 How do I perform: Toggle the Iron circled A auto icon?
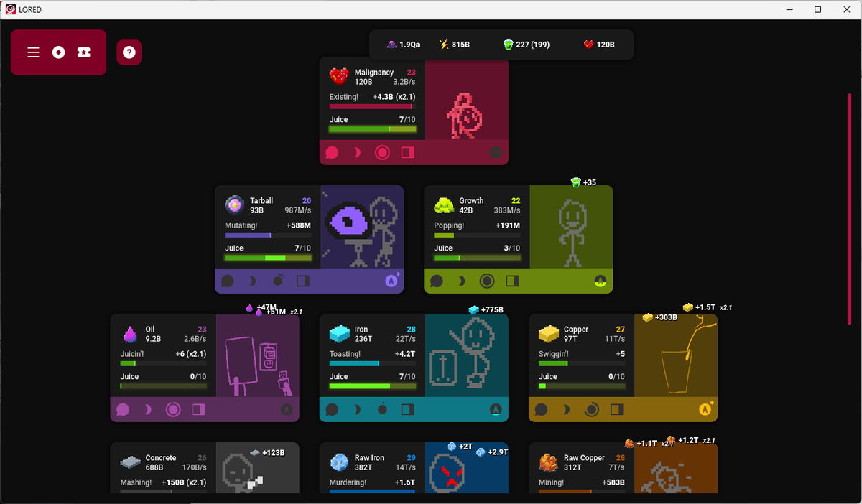pyautogui.click(x=496, y=409)
